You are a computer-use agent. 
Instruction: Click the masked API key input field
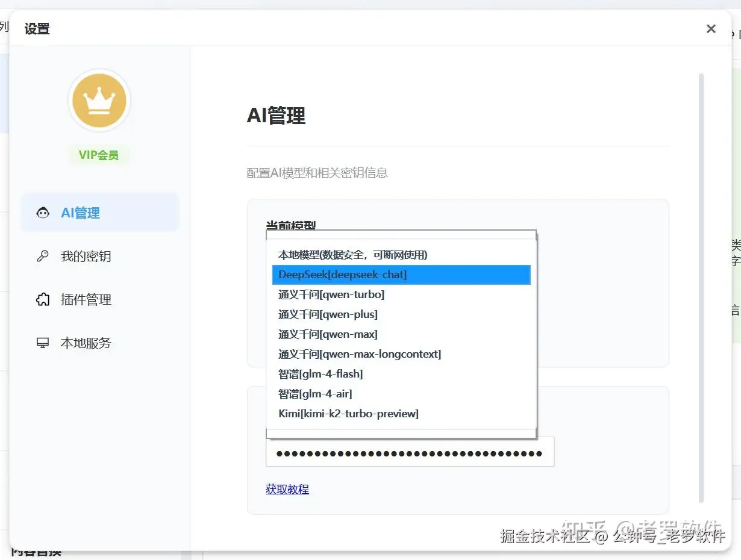[x=410, y=453]
